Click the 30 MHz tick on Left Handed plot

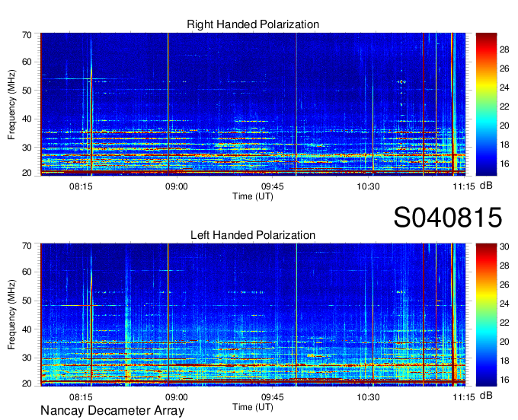pos(27,358)
